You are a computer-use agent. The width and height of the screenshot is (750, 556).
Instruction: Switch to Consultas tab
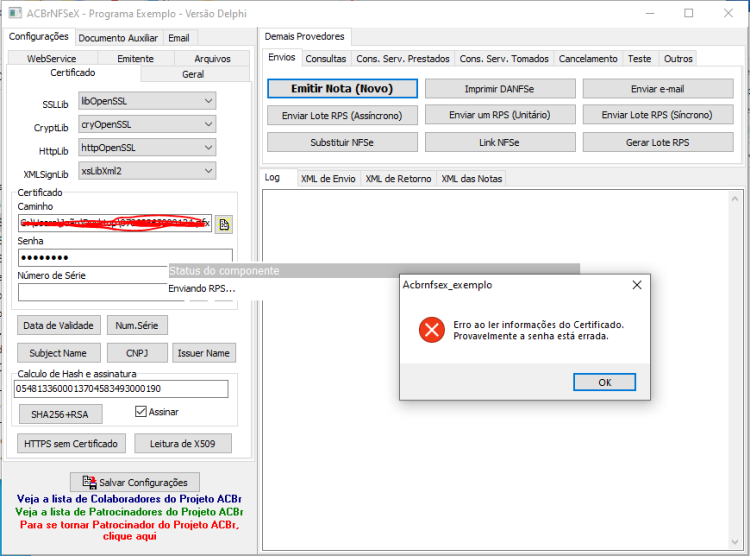(326, 58)
